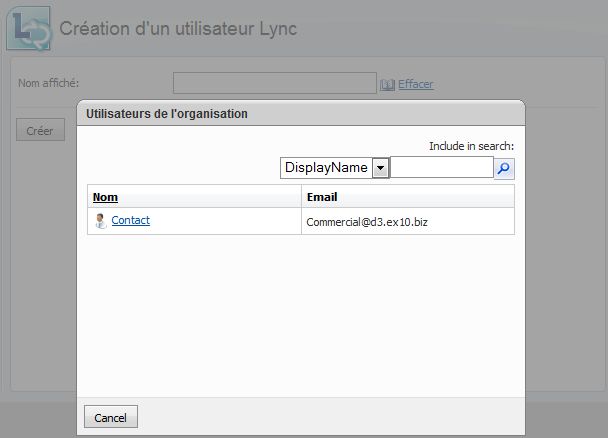Click the Effacer link
Screen dimensions: 608x438
[416, 85]
